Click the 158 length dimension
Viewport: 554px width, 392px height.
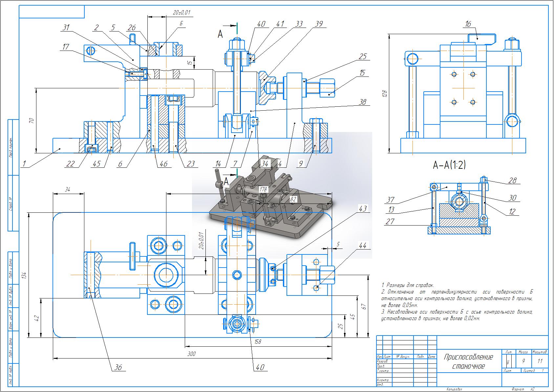pyautogui.click(x=258, y=342)
